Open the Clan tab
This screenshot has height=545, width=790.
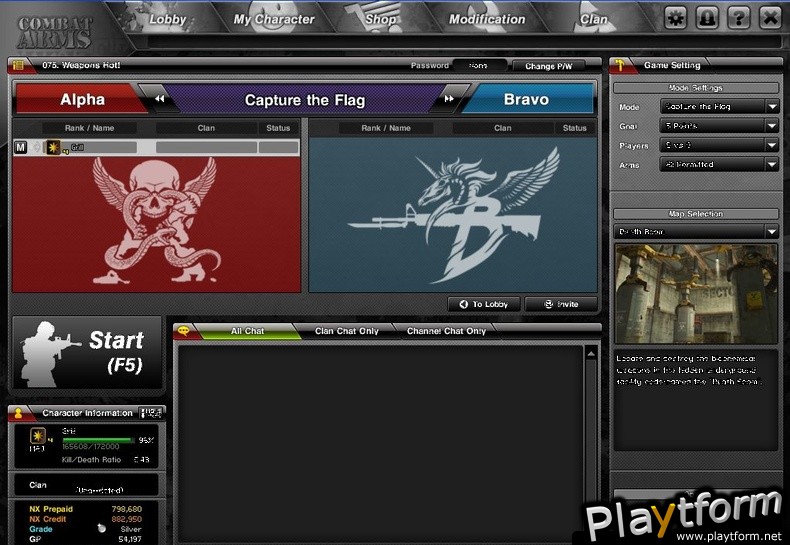[594, 20]
